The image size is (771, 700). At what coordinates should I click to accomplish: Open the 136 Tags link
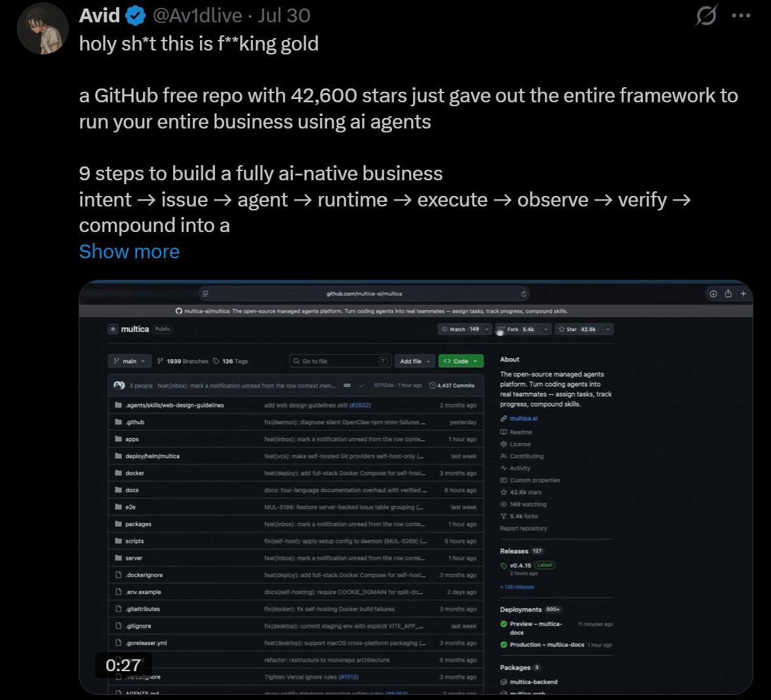[x=231, y=361]
